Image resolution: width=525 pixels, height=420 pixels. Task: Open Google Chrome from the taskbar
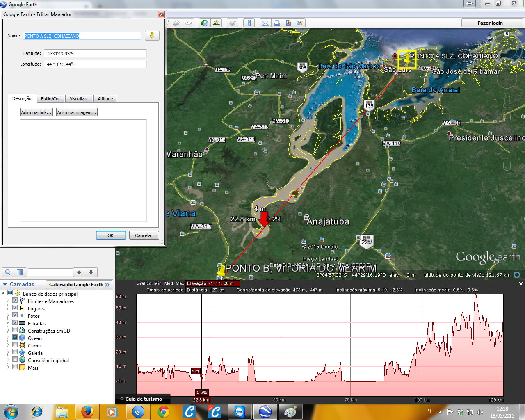164,412
